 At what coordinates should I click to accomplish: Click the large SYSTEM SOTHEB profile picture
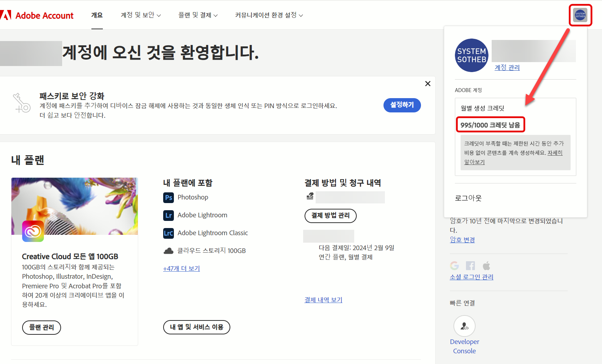tap(472, 55)
